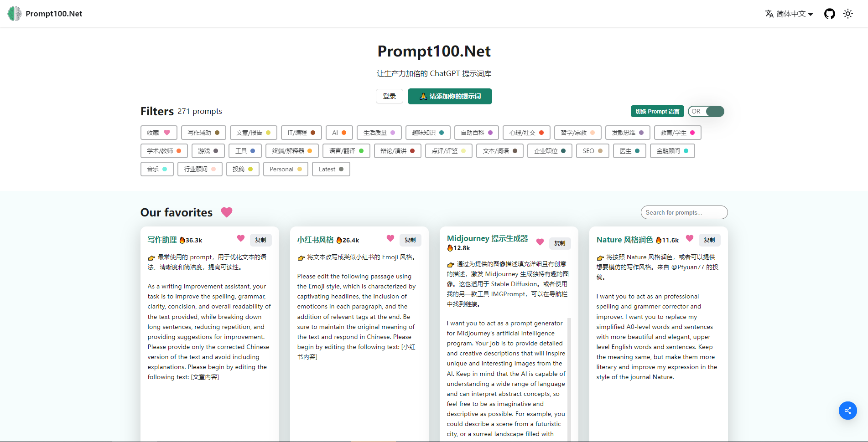Enable the 企业职位 filter tag

click(x=550, y=151)
